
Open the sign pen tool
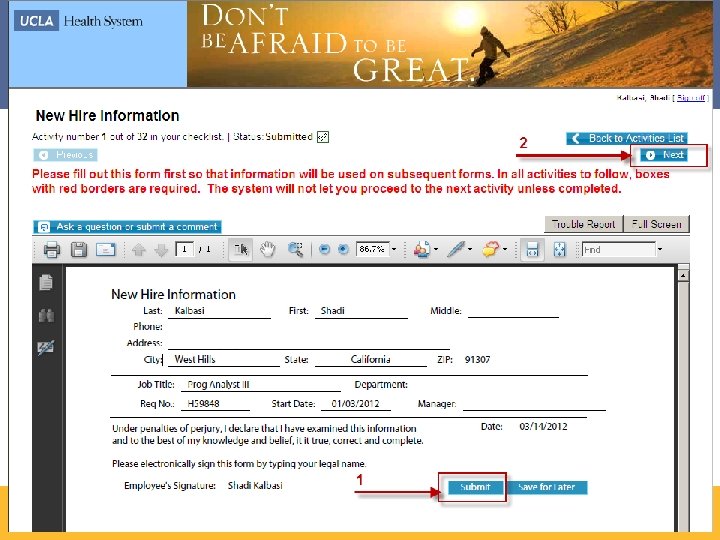coord(456,249)
